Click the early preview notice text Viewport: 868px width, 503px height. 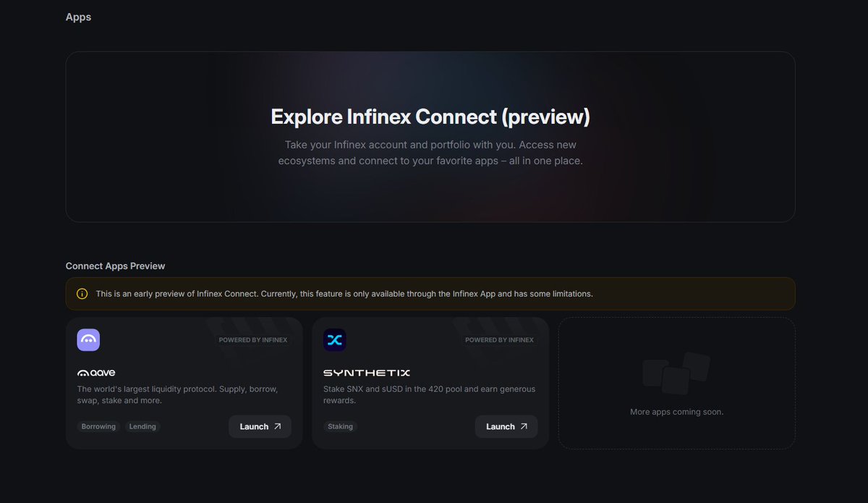pyautogui.click(x=344, y=294)
